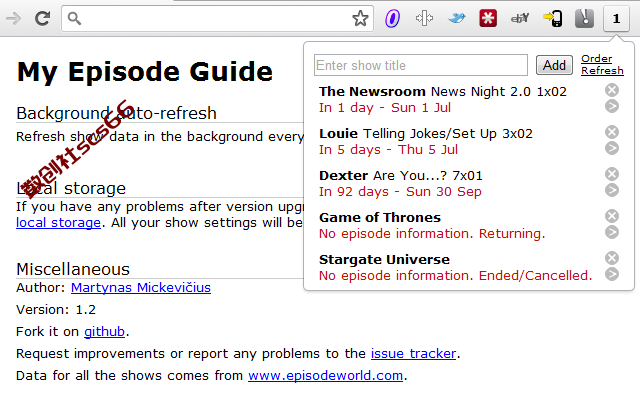
Task: Toggle the episode guide extension showing 1
Action: (x=616, y=18)
